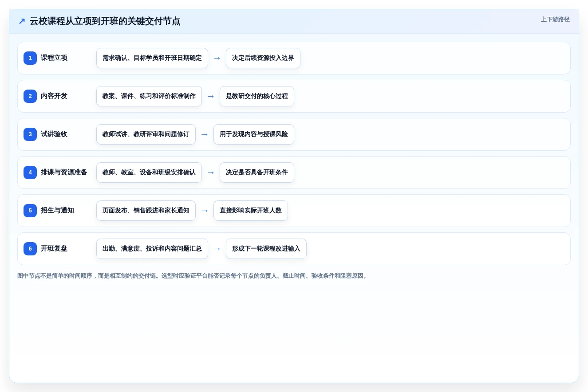The height and width of the screenshot is (392, 588).
Task: Select step badge number 6
Action: 30,249
